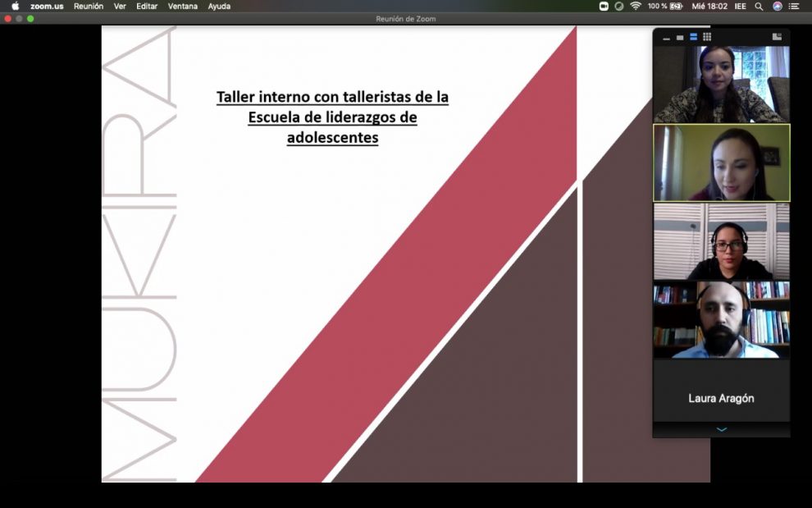Screen dimensions: 812x508
Task: Click the zoom.us application menu
Action: [47, 6]
